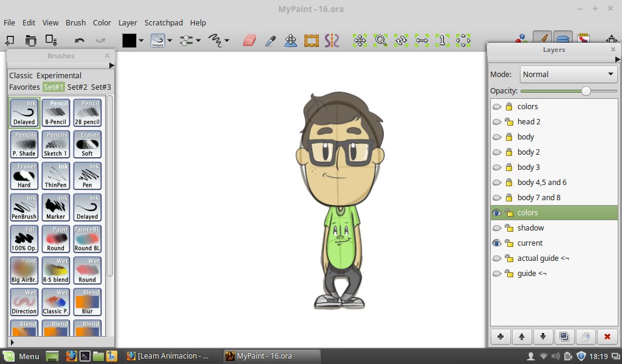Choose the 2B pencil brush

click(87, 112)
